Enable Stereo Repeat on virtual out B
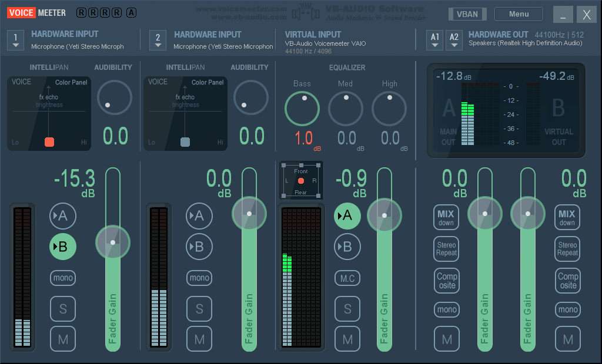The width and height of the screenshot is (602, 364). point(567,249)
